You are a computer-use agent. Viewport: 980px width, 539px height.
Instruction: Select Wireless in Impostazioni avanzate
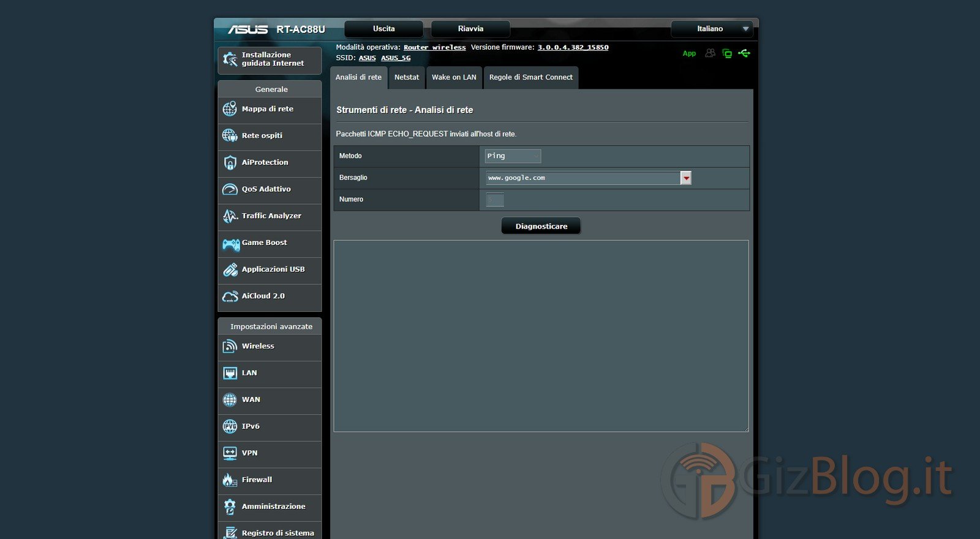click(269, 347)
